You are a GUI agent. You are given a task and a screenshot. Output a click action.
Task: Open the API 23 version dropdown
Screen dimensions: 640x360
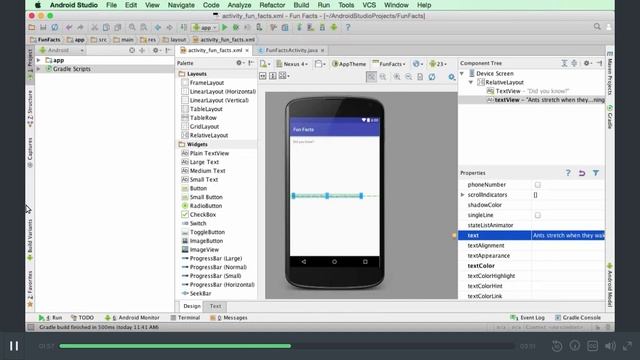tap(438, 64)
